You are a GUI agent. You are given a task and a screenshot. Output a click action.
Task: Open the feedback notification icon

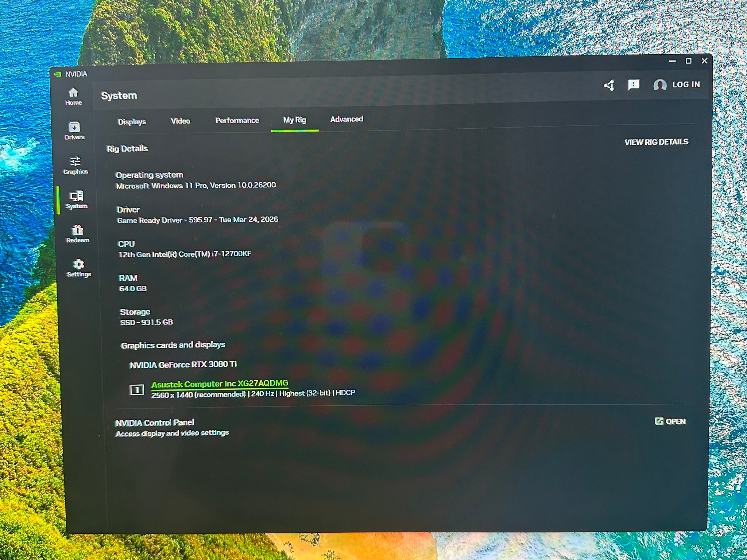click(634, 85)
